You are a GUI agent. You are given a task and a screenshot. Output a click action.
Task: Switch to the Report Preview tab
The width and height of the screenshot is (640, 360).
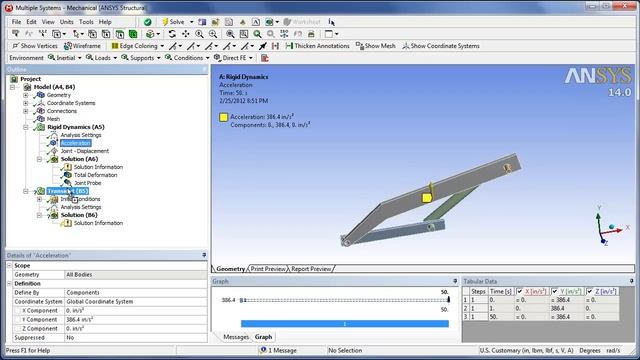[311, 269]
